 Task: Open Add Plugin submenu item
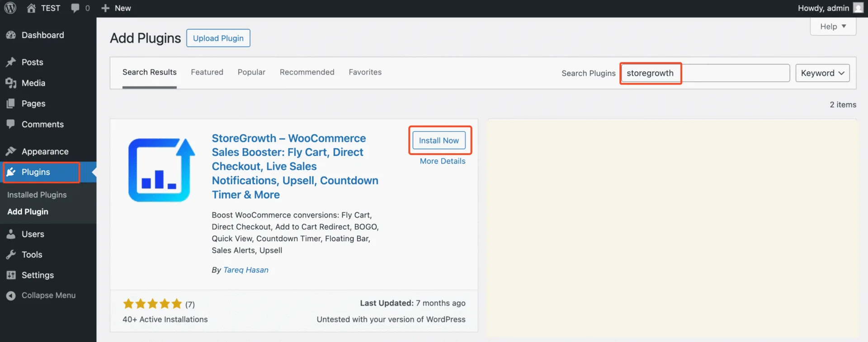point(28,212)
